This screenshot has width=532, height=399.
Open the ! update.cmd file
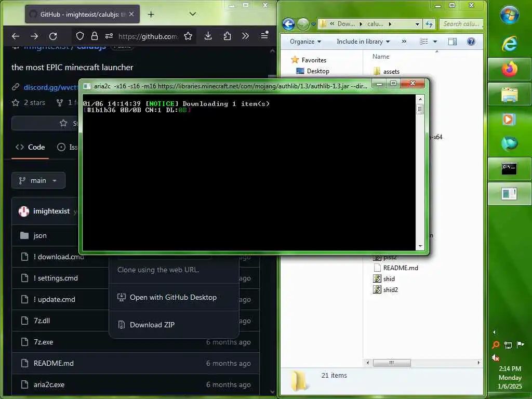[x=54, y=300]
